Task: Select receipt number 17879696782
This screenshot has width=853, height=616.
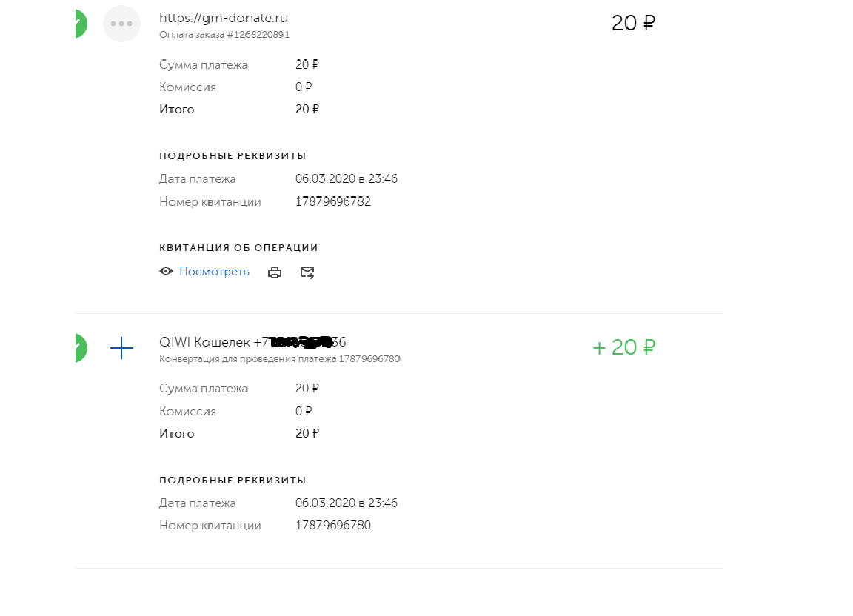Action: click(332, 201)
